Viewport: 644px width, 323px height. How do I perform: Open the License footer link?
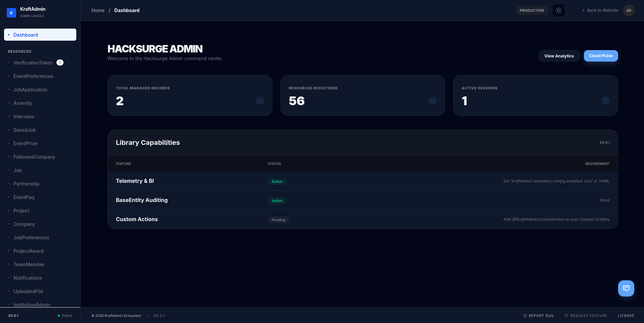click(x=626, y=316)
